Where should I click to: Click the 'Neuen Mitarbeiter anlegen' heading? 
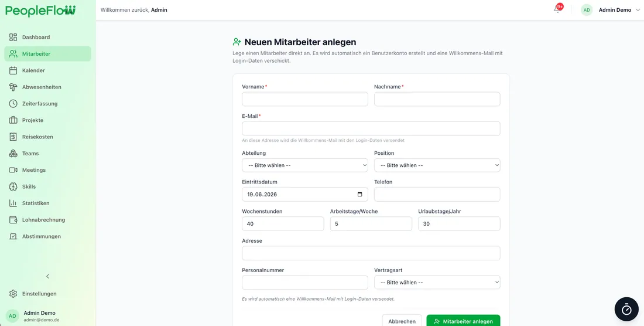pos(300,42)
